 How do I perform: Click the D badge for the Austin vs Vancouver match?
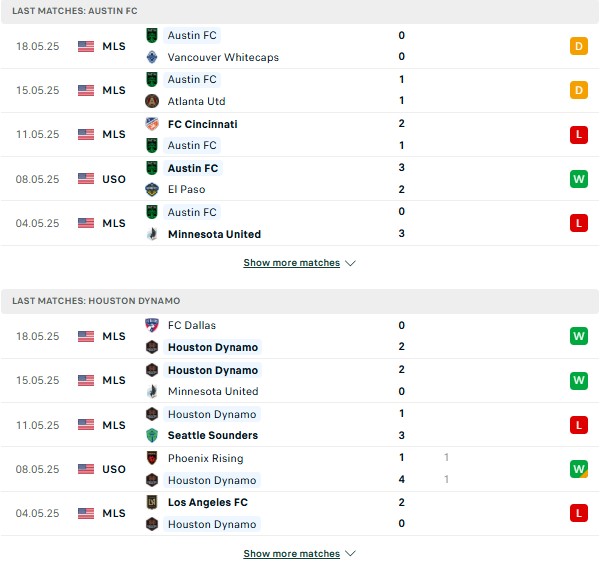point(578,46)
